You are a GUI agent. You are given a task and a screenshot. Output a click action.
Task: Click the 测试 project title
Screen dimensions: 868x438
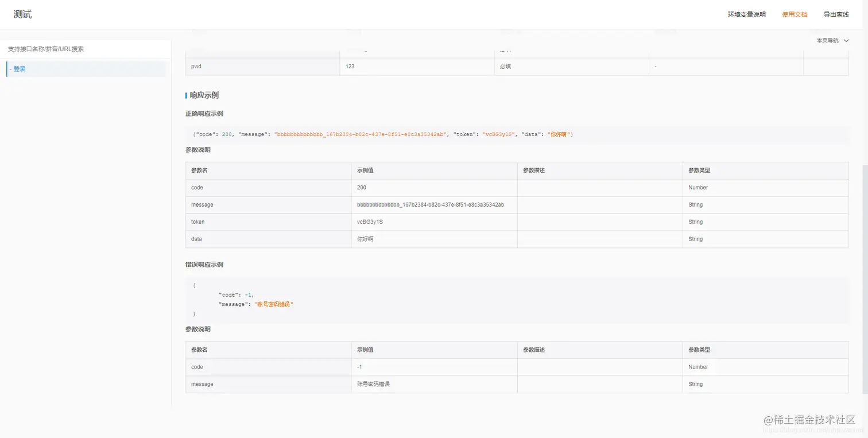click(23, 14)
